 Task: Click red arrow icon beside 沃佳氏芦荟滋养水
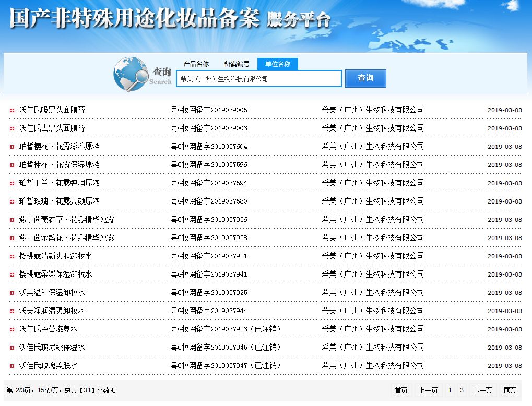12,329
